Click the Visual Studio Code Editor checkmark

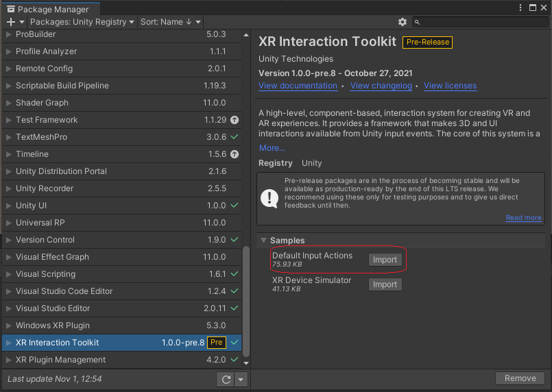(235, 291)
